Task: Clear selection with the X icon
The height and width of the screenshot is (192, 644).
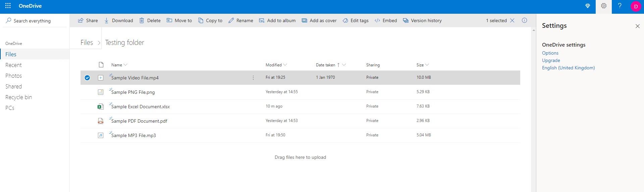Action: (x=512, y=20)
